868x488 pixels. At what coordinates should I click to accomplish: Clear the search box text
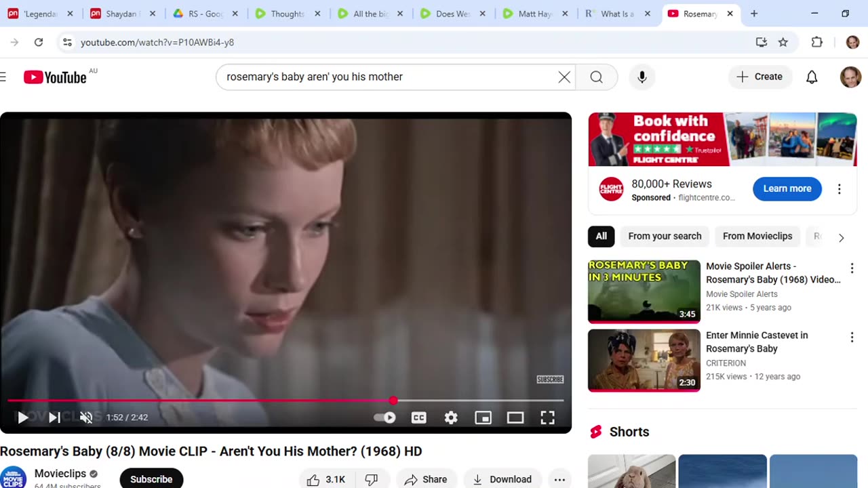click(564, 77)
